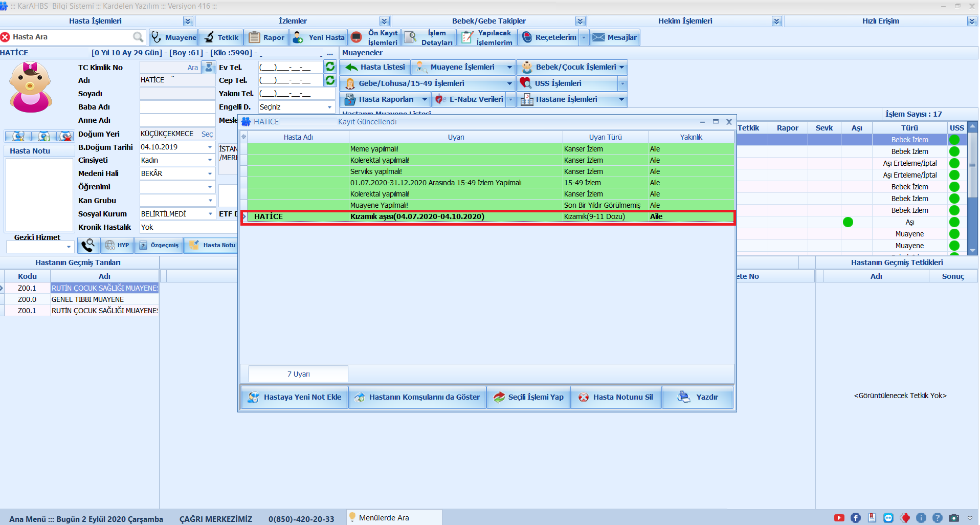Click the question mark help icon
Viewport: 980px width, 525px height.
click(x=937, y=518)
